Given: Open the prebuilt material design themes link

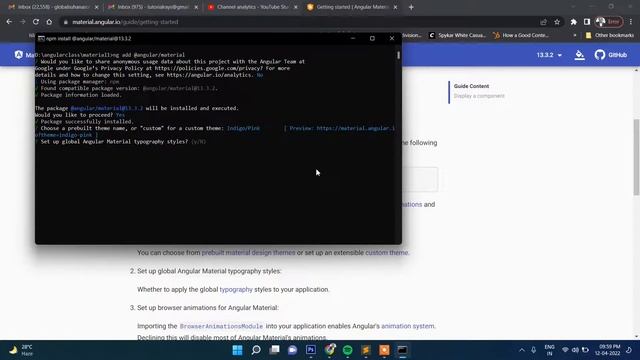Looking at the screenshot, I should click(248, 253).
